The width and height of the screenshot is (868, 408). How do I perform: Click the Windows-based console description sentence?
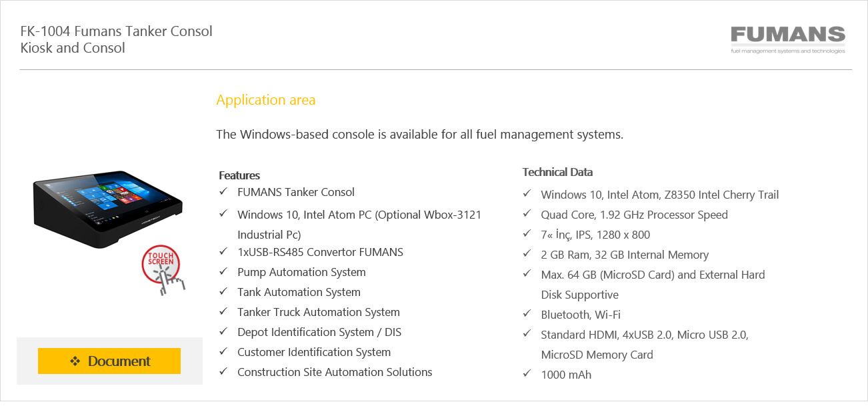(x=419, y=135)
